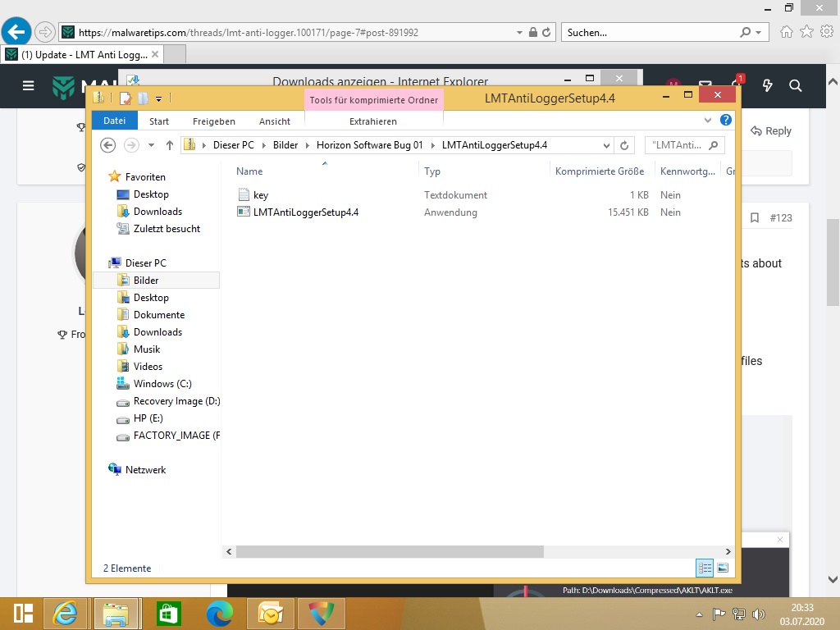This screenshot has width=840, height=630.
Task: Expand the Explorer ribbon chevron
Action: 708,120
